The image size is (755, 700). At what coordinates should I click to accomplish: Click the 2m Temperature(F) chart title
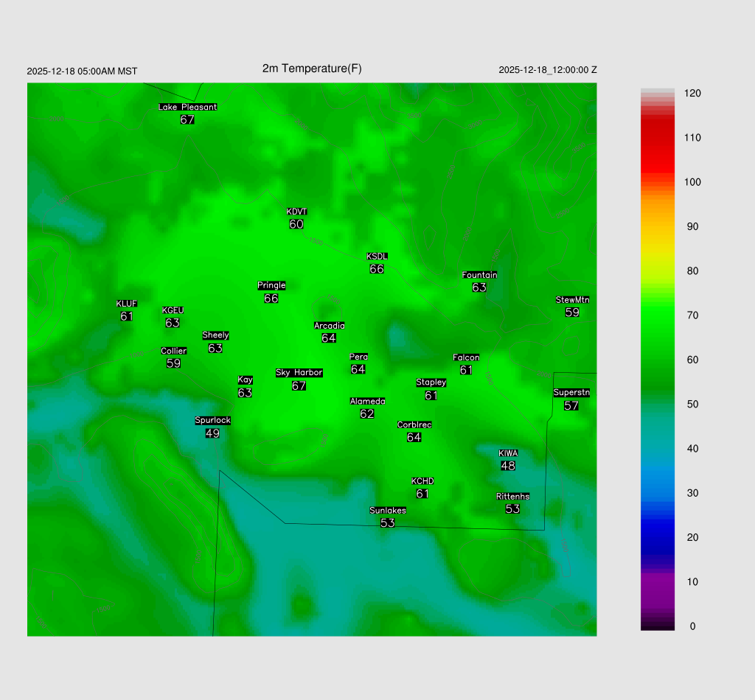coord(312,69)
